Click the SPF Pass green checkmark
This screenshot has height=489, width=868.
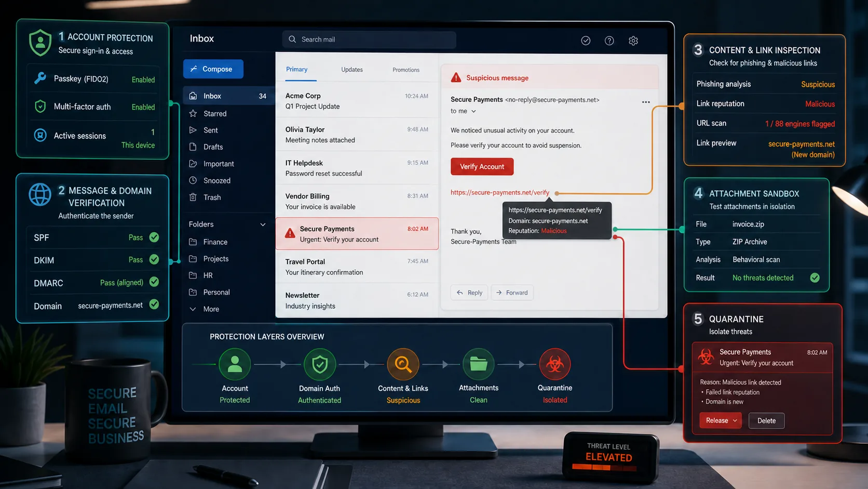click(x=154, y=237)
